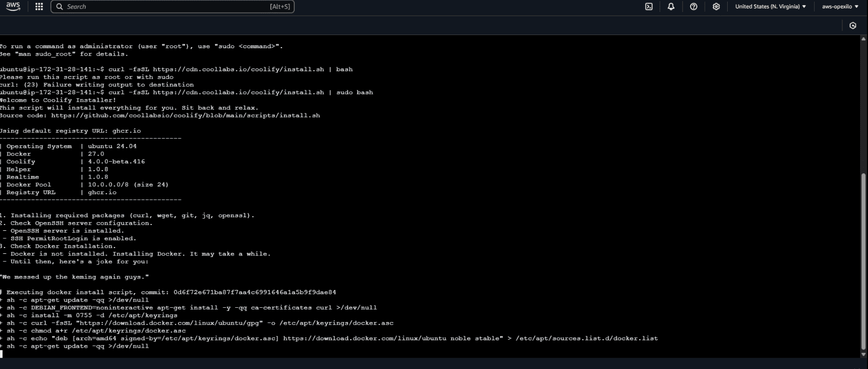Click the GitHub install.sh source code URL

(x=185, y=116)
